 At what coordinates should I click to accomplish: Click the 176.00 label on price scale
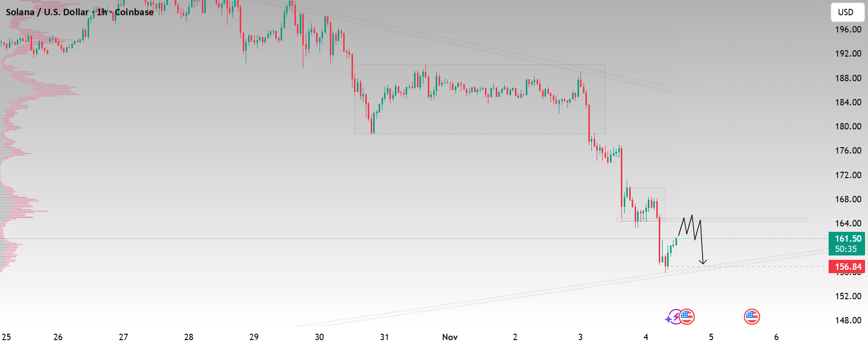848,151
